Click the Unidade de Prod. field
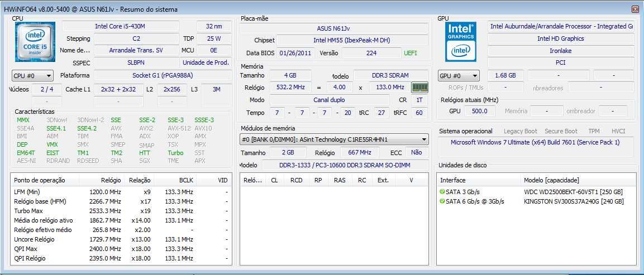The height and width of the screenshot is (275, 644). pos(206,63)
